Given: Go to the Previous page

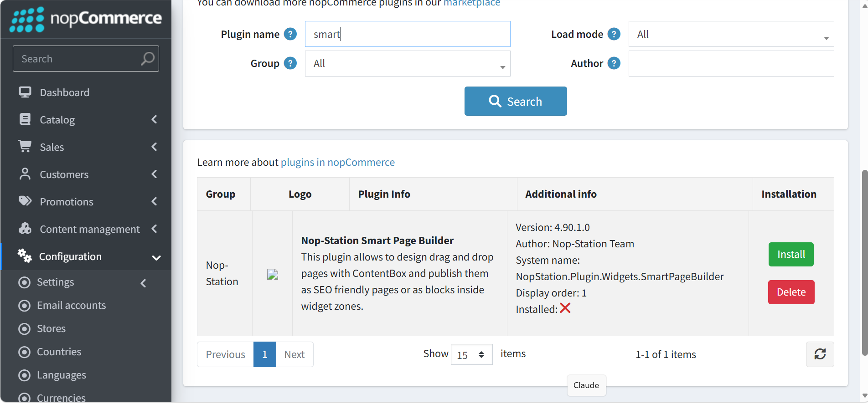Looking at the screenshot, I should (225, 354).
